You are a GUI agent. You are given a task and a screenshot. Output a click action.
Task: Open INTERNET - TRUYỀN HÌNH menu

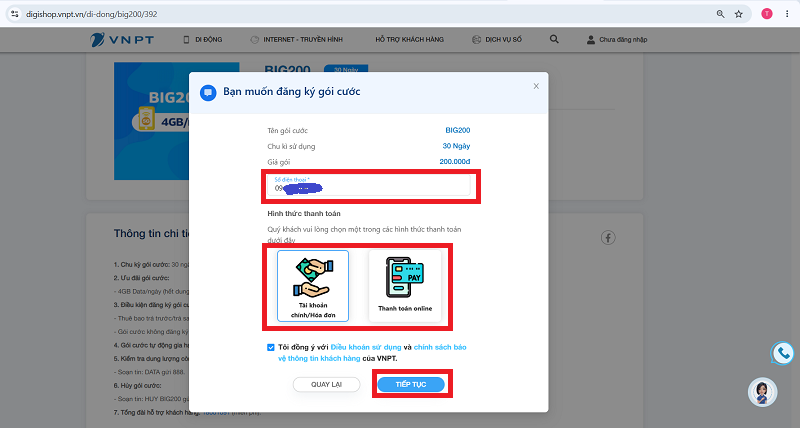[296, 39]
